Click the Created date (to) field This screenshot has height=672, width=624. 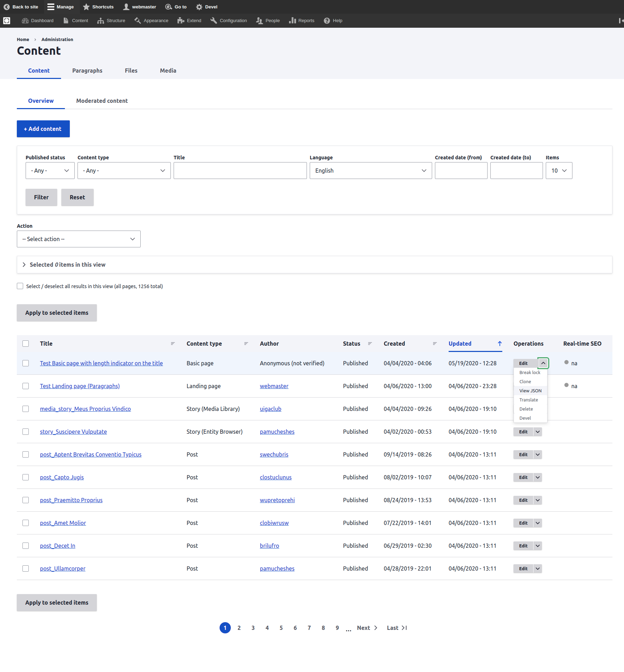[x=517, y=171]
